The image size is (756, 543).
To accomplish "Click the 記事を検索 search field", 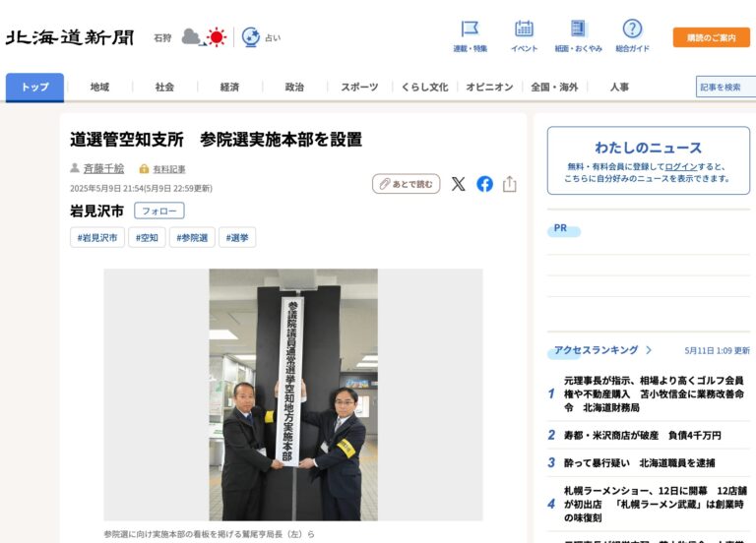I will (724, 88).
